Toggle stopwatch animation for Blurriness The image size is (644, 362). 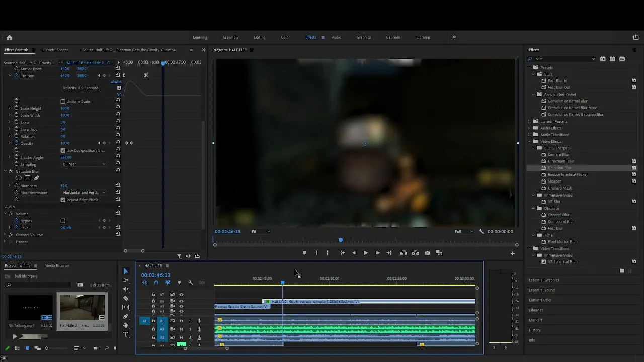pos(16,186)
